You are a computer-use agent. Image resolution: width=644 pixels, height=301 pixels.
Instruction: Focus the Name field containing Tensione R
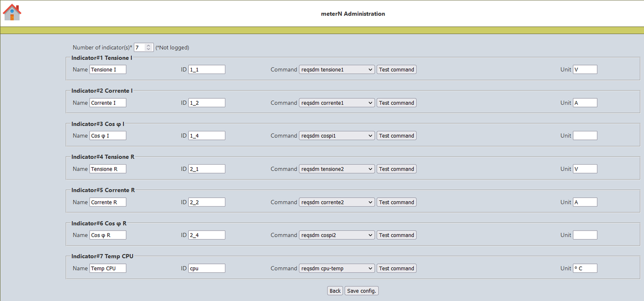(x=108, y=169)
